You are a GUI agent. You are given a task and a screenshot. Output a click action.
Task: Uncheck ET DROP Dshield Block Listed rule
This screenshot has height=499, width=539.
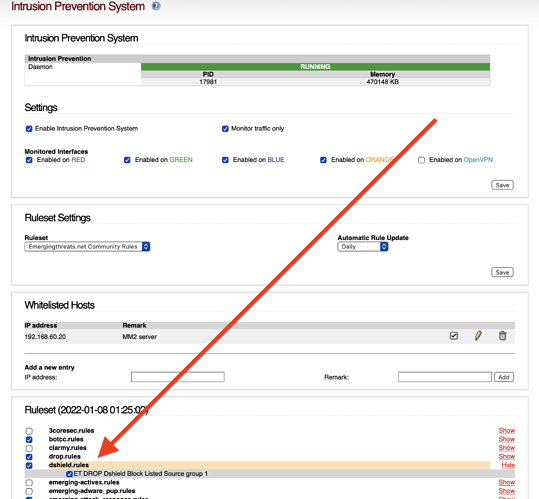[x=69, y=474]
